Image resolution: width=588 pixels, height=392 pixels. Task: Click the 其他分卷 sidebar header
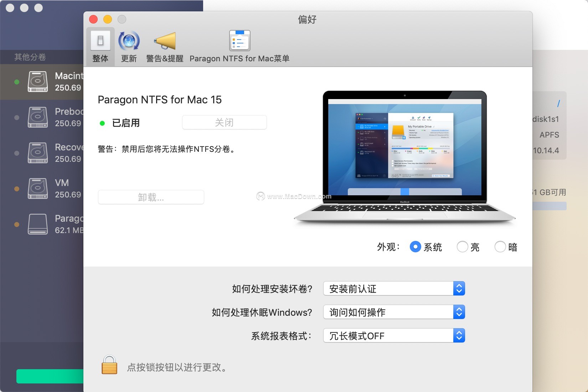pyautogui.click(x=30, y=57)
